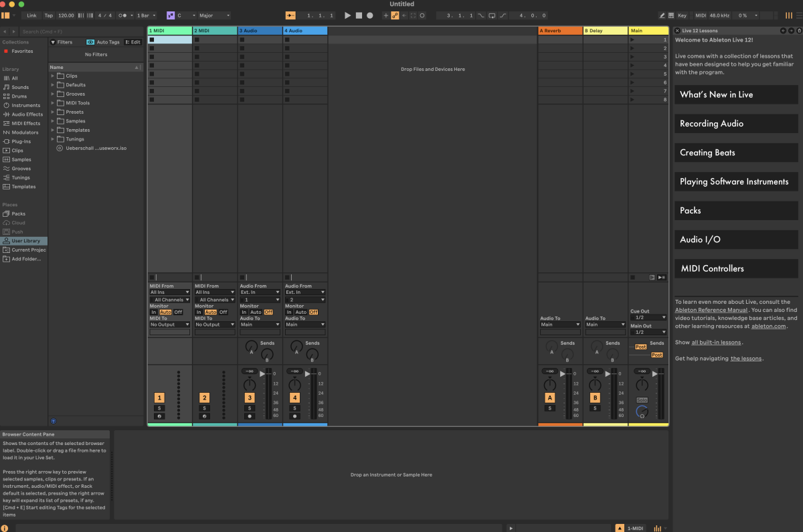This screenshot has height=532, width=803.
Task: Expand the Grooves folder in browser
Action: tap(53, 94)
